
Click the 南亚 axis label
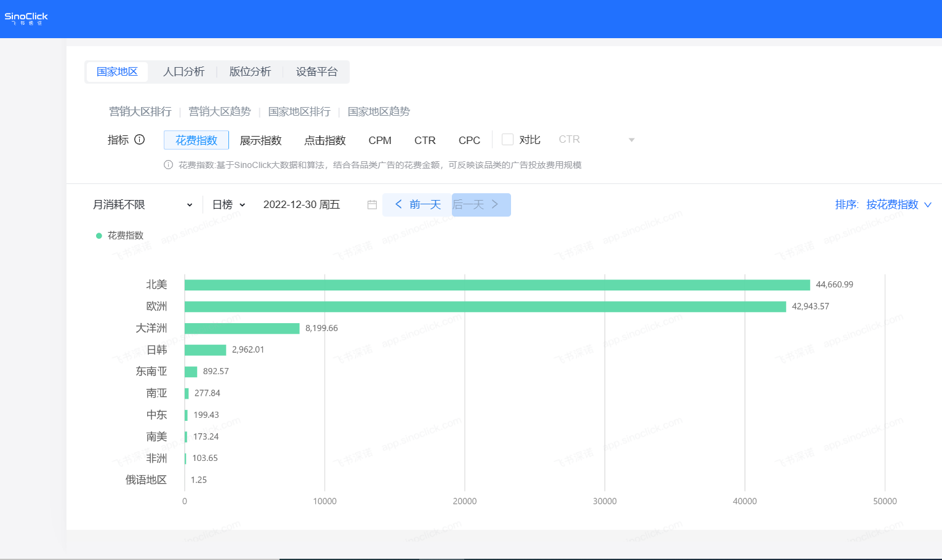[156, 393]
